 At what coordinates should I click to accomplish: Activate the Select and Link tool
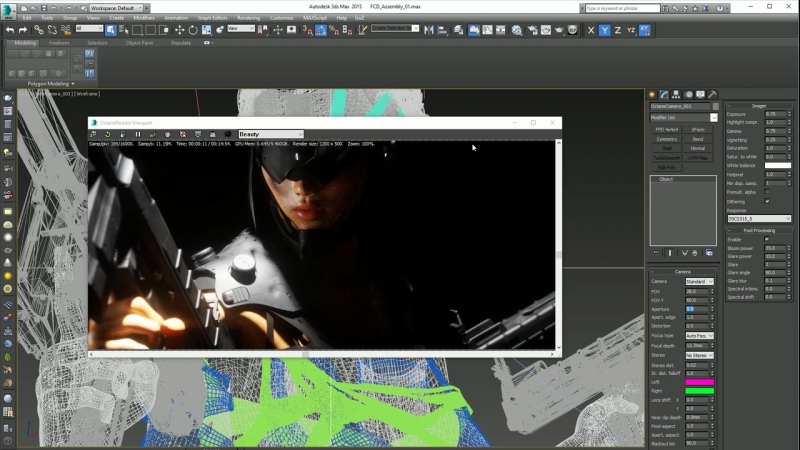[x=38, y=30]
